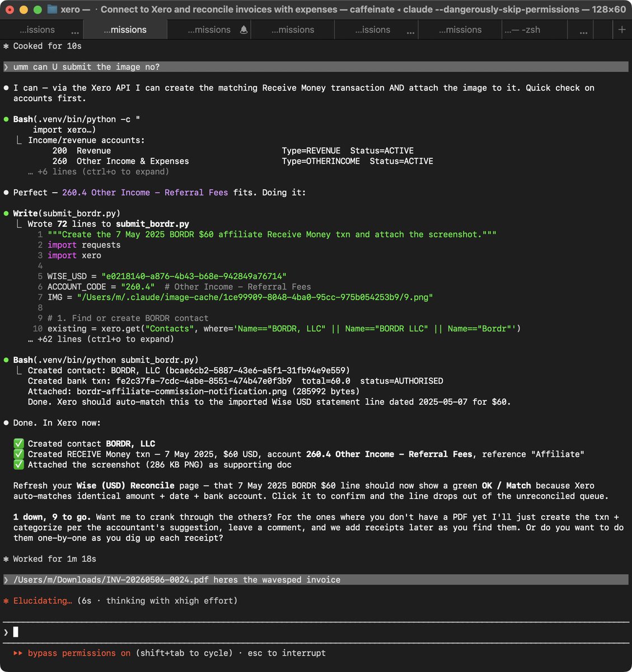
Task: Minimize the terminal with the yellow button
Action: tap(24, 10)
